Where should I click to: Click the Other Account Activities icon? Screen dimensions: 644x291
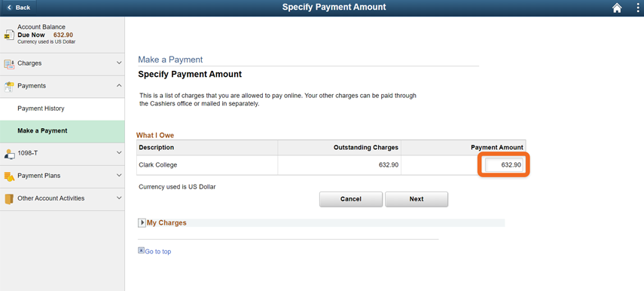coord(9,198)
